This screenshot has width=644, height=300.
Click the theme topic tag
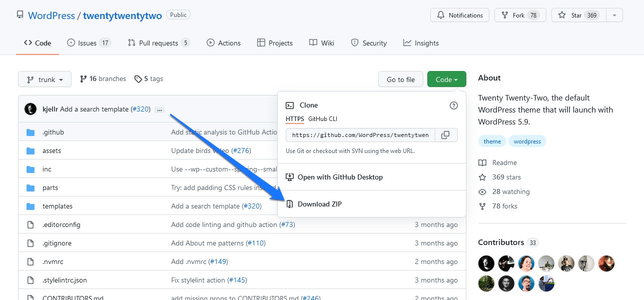(492, 141)
